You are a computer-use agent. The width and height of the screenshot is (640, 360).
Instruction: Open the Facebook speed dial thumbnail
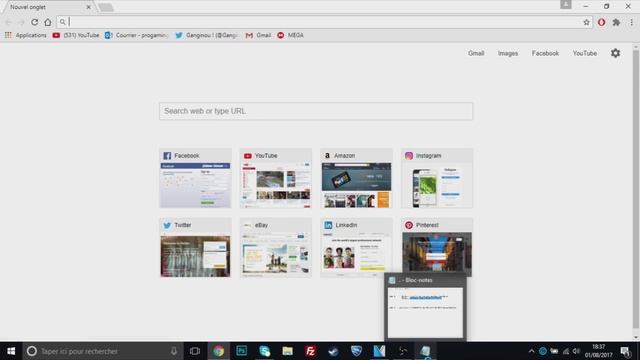point(196,178)
